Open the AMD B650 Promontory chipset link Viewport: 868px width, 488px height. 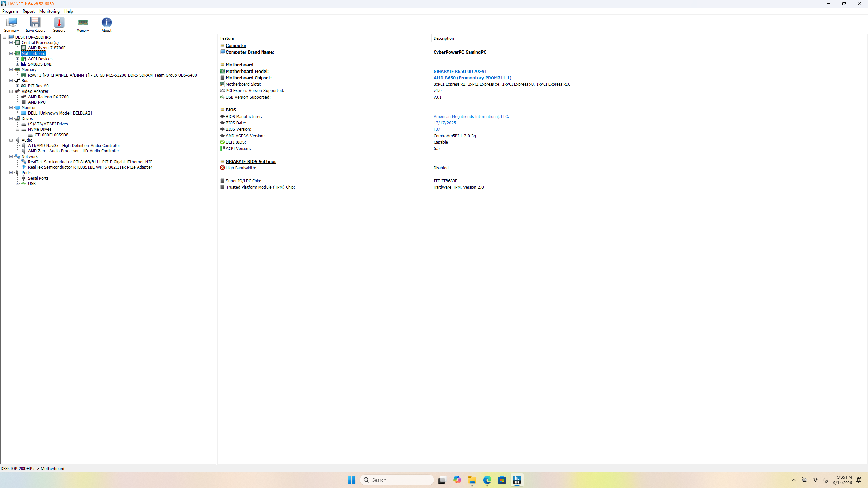tap(472, 78)
